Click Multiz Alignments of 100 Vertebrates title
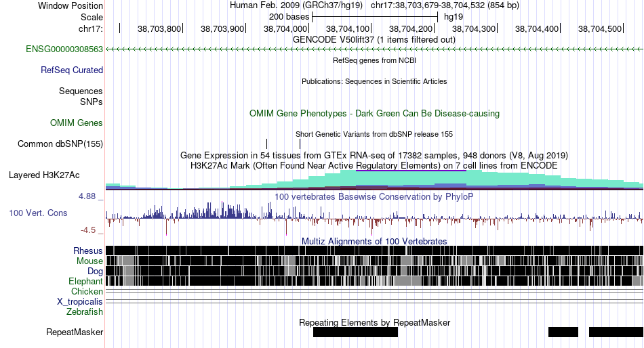 click(374, 241)
